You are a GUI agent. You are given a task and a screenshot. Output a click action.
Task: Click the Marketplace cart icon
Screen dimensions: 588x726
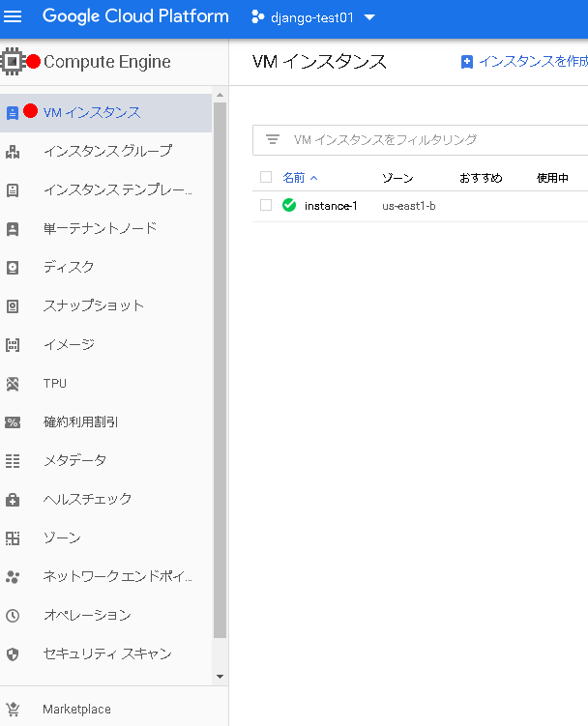click(x=13, y=710)
